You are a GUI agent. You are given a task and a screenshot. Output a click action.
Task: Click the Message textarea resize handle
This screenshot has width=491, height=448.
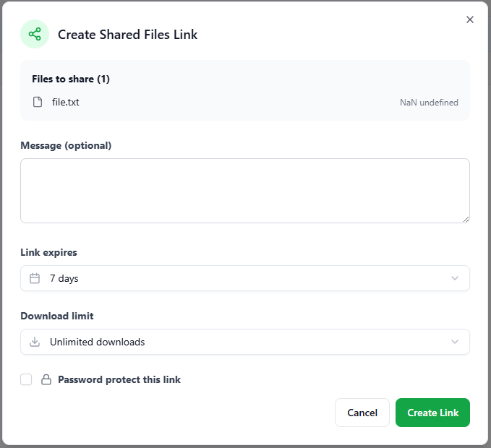(x=466, y=219)
